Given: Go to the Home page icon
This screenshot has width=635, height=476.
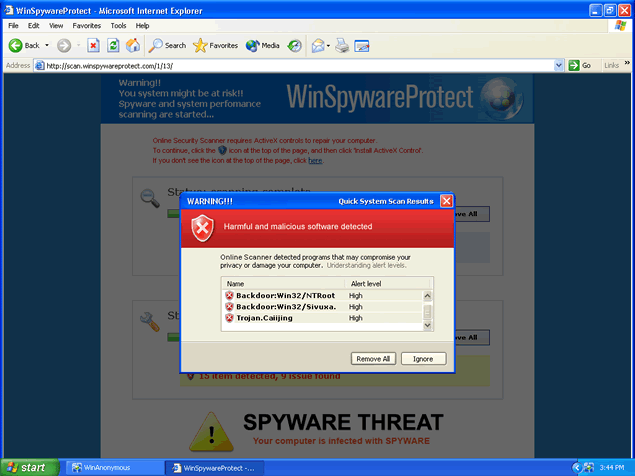Looking at the screenshot, I should [x=133, y=45].
